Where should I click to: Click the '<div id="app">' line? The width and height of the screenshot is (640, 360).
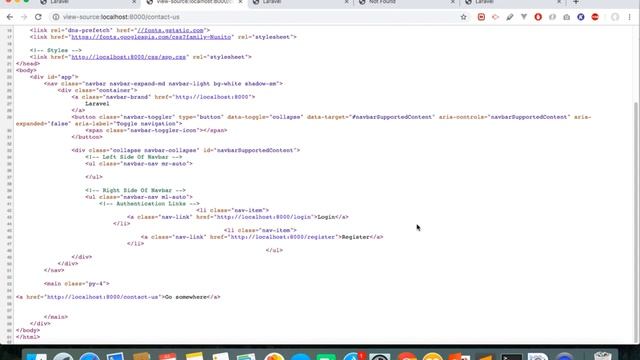click(53, 77)
